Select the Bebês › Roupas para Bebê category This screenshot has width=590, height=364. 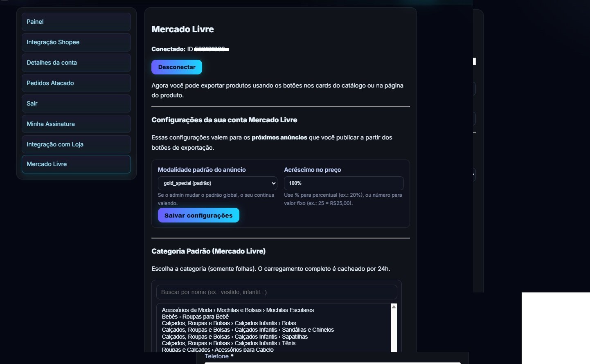click(196, 317)
